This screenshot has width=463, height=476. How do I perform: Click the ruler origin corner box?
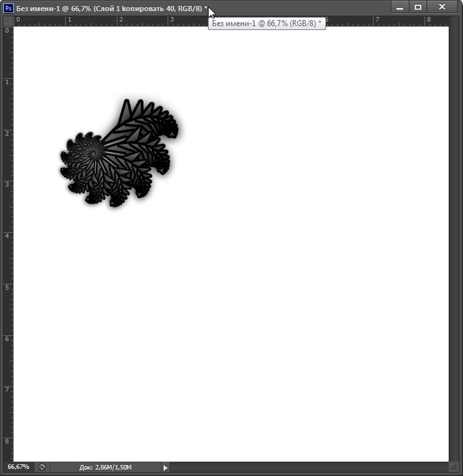click(x=8, y=21)
